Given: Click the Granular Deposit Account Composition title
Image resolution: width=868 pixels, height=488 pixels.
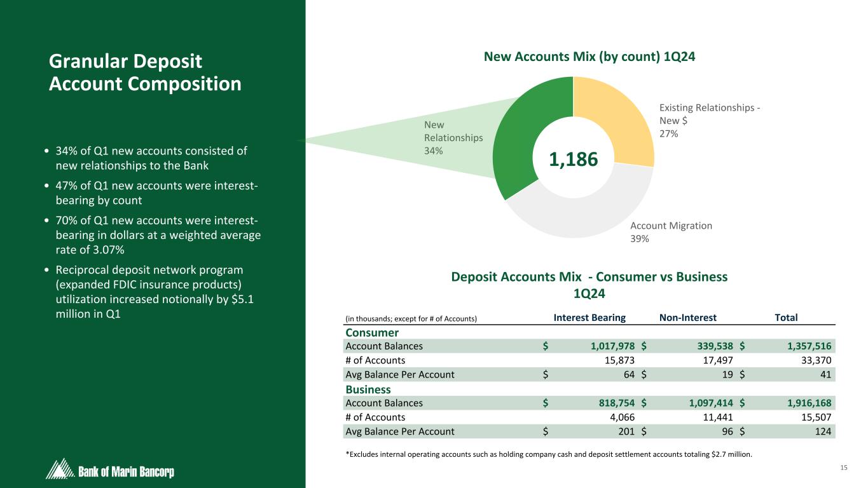Looking at the screenshot, I should coord(145,72).
